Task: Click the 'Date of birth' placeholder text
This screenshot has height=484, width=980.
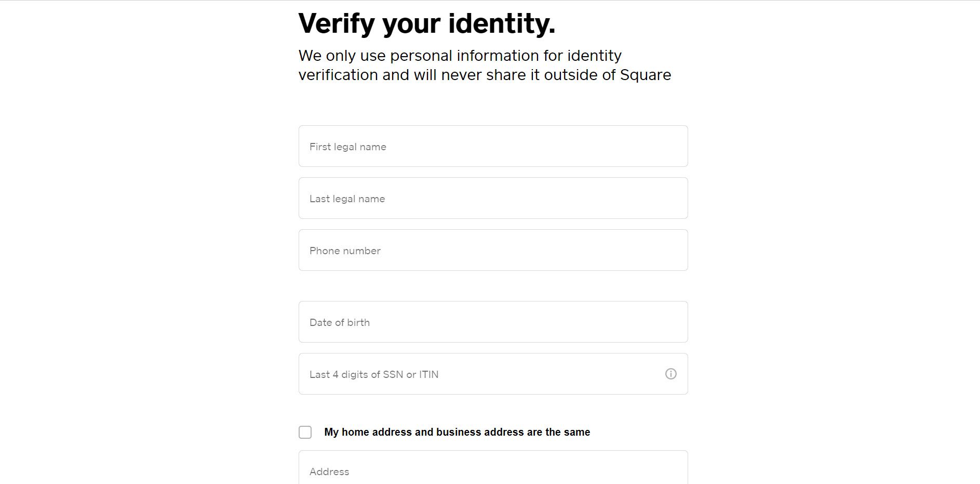Action: coord(340,322)
